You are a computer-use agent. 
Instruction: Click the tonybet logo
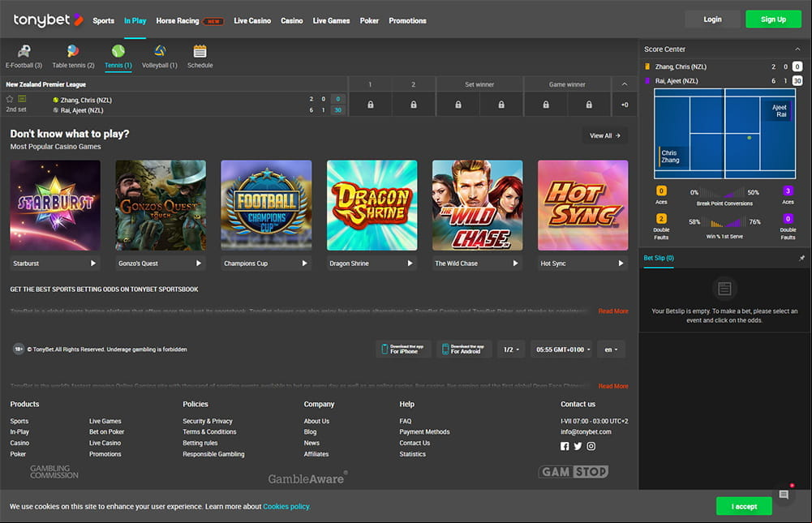[x=48, y=20]
